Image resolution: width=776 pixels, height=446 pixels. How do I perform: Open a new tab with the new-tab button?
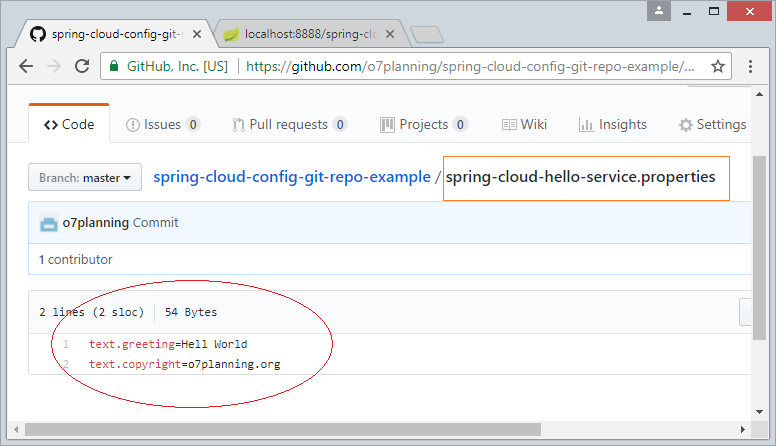click(x=427, y=35)
